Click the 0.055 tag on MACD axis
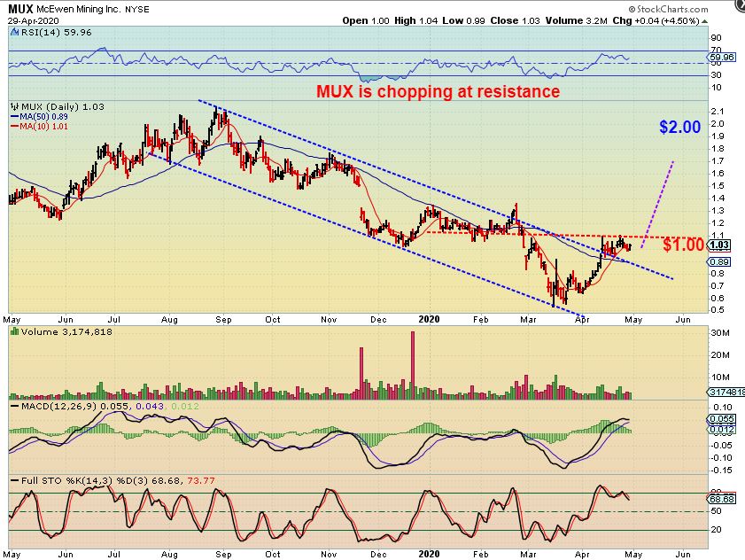 tap(722, 419)
